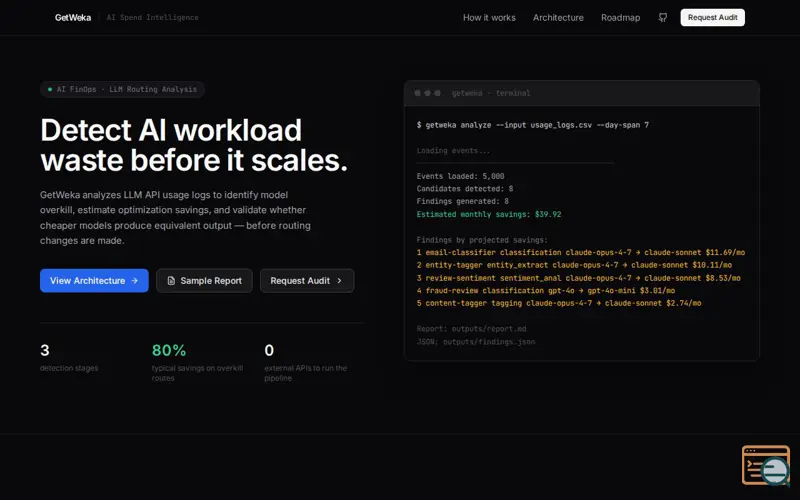The image size is (800, 500).
Task: Click the '3' detection stages statistic
Action: [x=45, y=351]
